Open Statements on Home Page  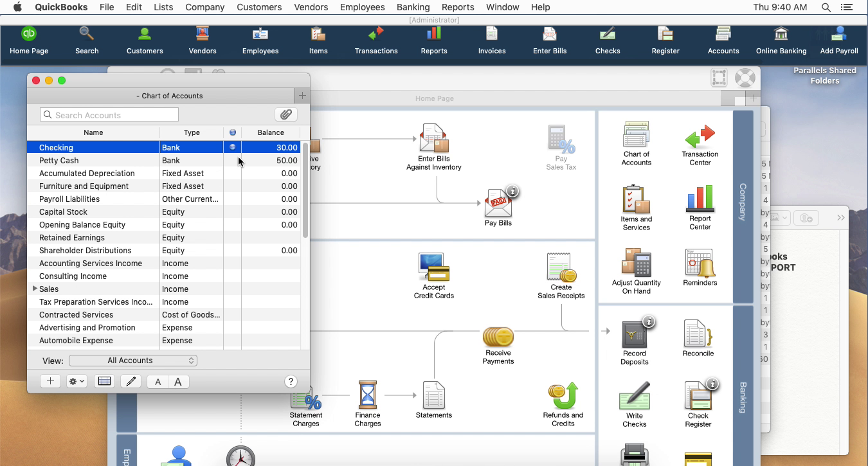pyautogui.click(x=434, y=400)
